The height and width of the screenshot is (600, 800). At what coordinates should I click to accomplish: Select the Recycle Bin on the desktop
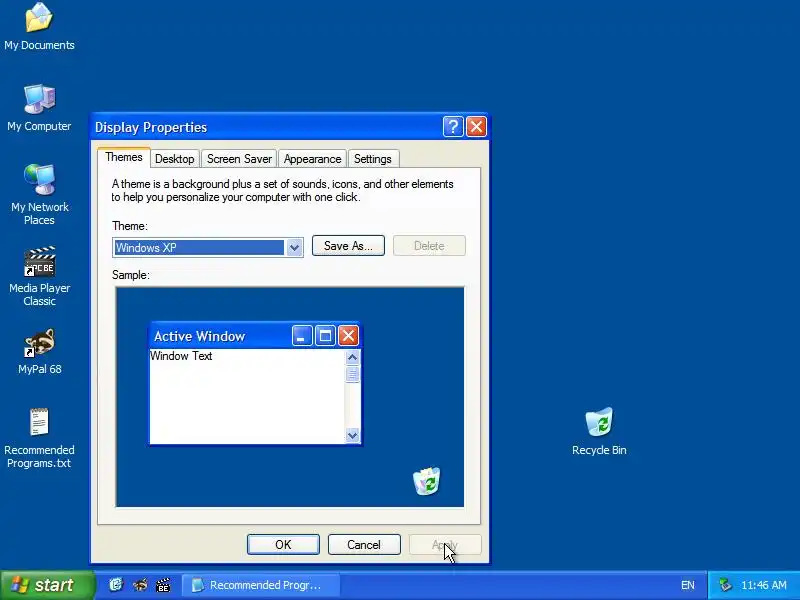(599, 431)
